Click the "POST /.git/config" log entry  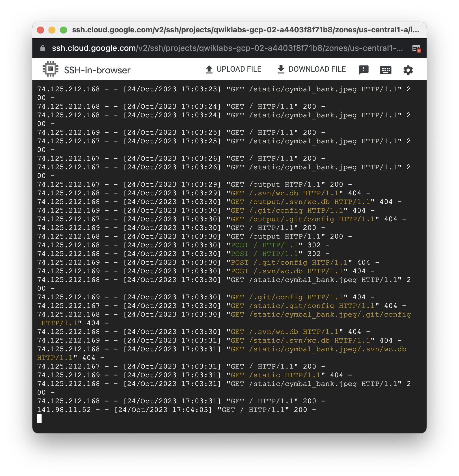click(x=208, y=262)
